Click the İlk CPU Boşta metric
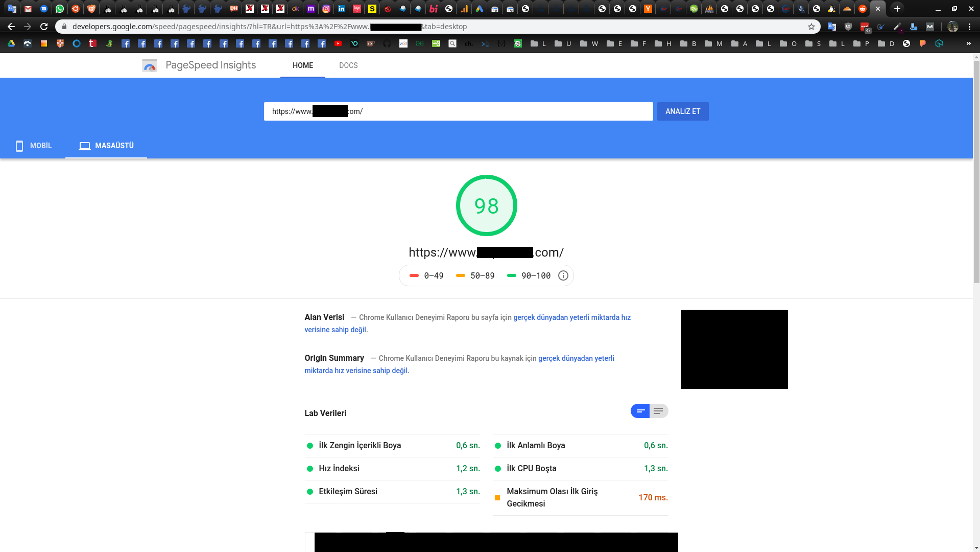980x552 pixels. pyautogui.click(x=580, y=469)
